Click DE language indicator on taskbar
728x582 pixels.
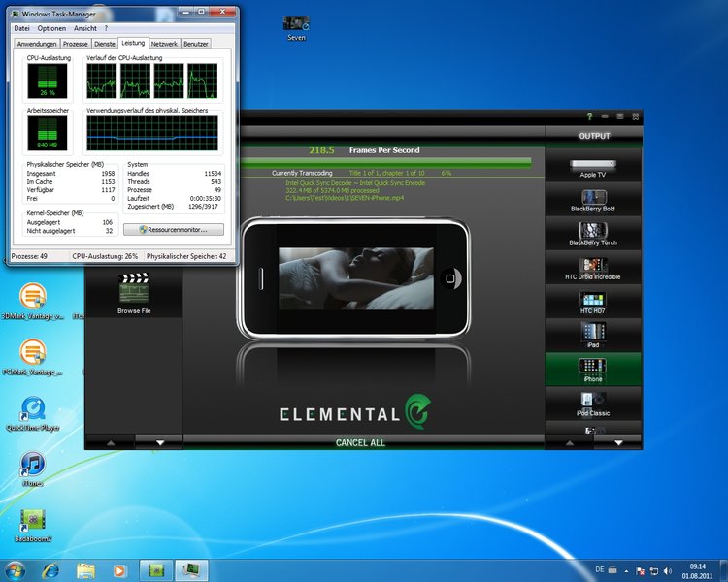pos(600,569)
